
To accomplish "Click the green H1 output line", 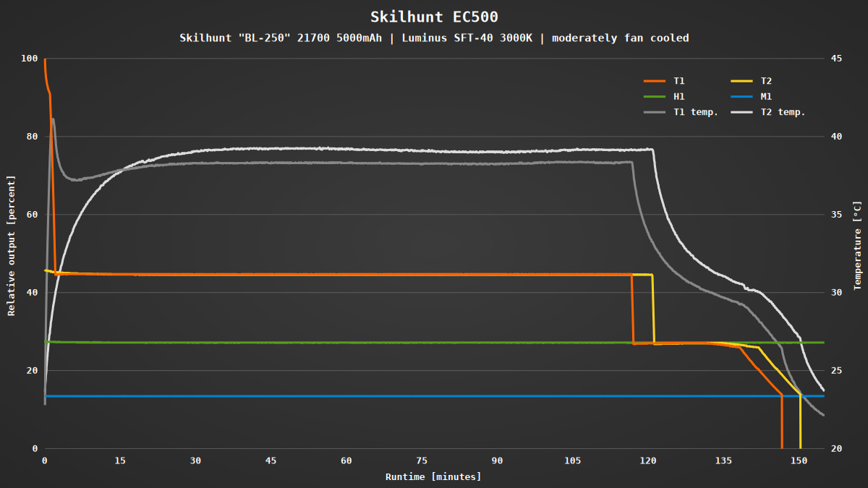I will point(434,342).
